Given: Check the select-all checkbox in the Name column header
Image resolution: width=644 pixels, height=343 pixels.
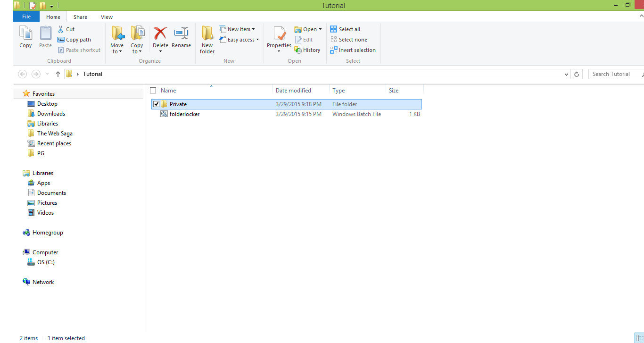Looking at the screenshot, I should pos(153,90).
